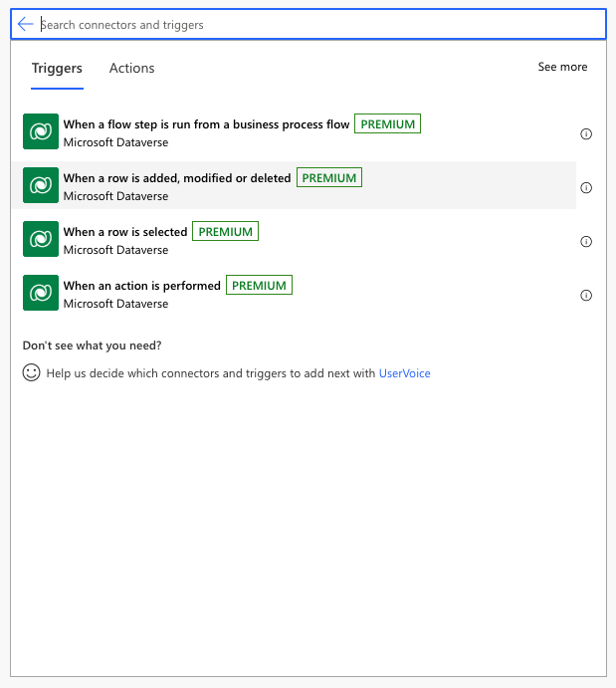This screenshot has height=688, width=616.
Task: Open the Actions tab
Action: pyautogui.click(x=131, y=68)
